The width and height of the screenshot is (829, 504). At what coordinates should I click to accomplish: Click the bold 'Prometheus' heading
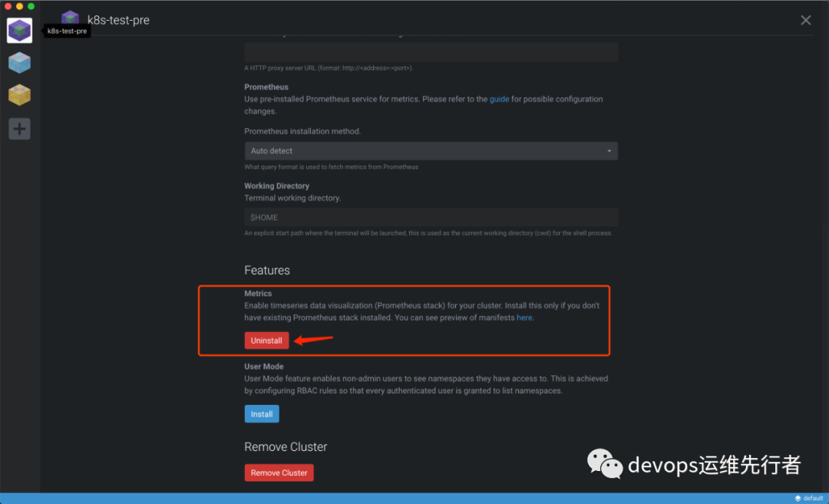(266, 87)
